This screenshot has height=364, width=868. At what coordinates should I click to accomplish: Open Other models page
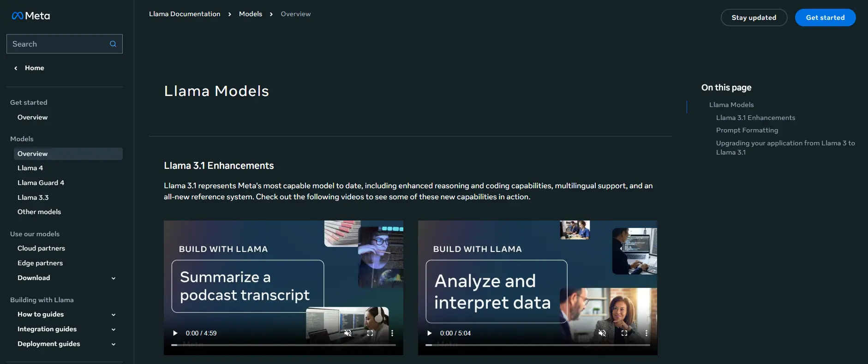[39, 212]
